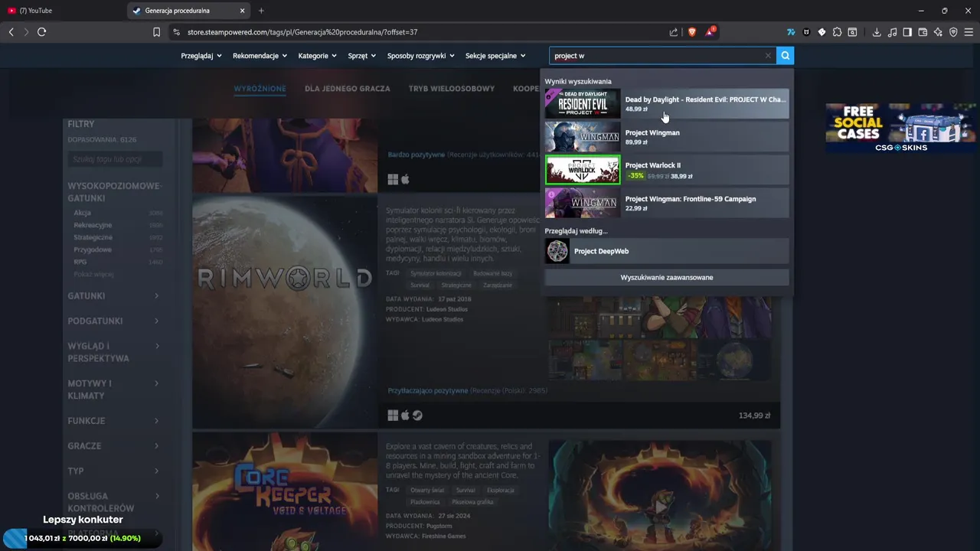Open the downloads arrow icon

(877, 32)
